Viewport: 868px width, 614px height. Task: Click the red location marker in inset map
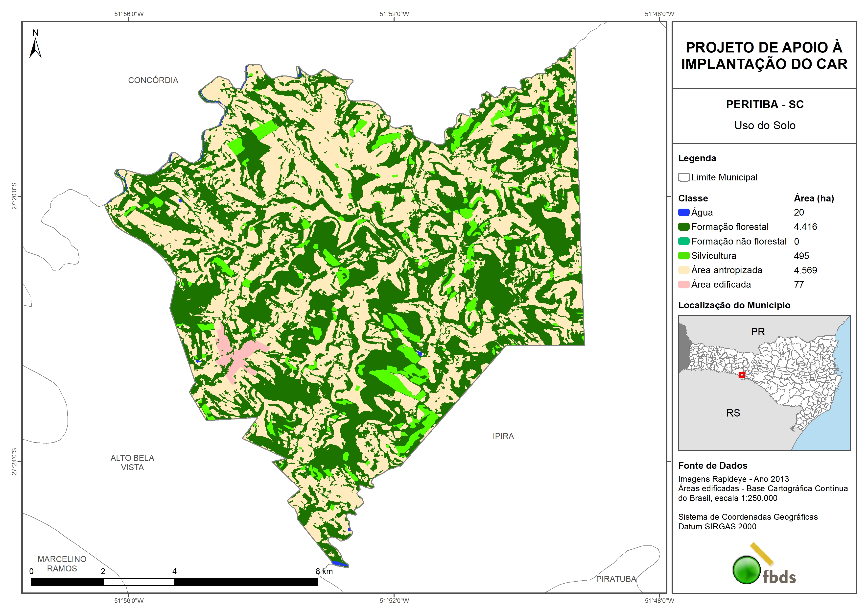[742, 374]
